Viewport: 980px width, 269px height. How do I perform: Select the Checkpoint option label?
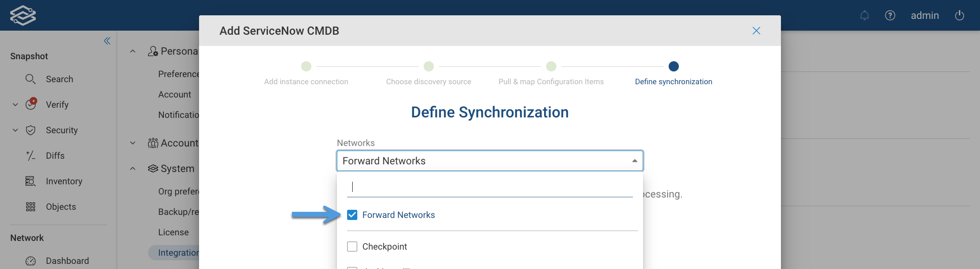point(385,247)
